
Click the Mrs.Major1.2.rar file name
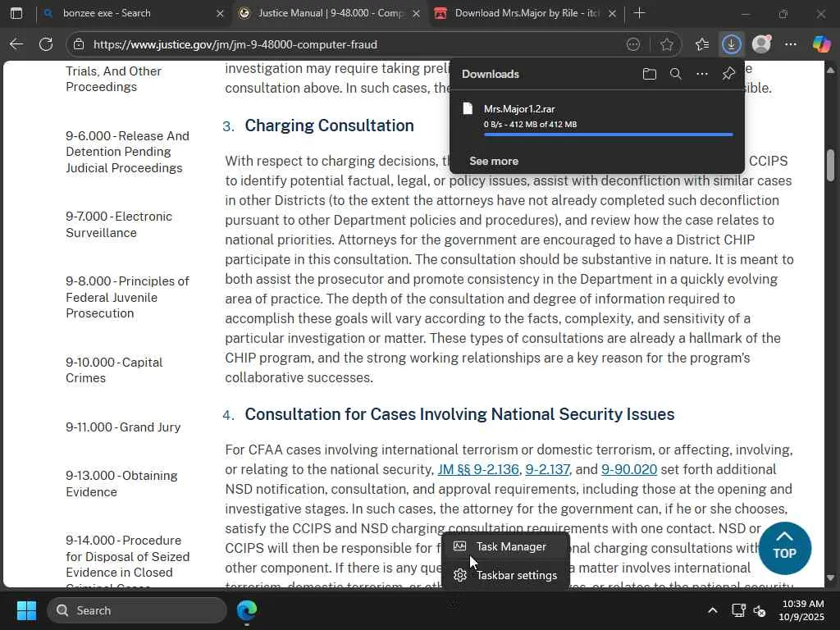(519, 109)
